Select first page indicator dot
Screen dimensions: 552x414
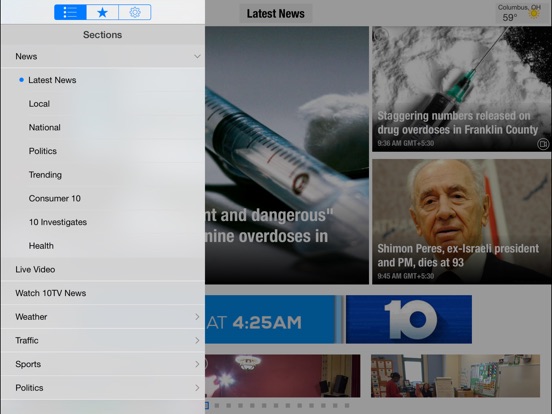pyautogui.click(x=207, y=406)
